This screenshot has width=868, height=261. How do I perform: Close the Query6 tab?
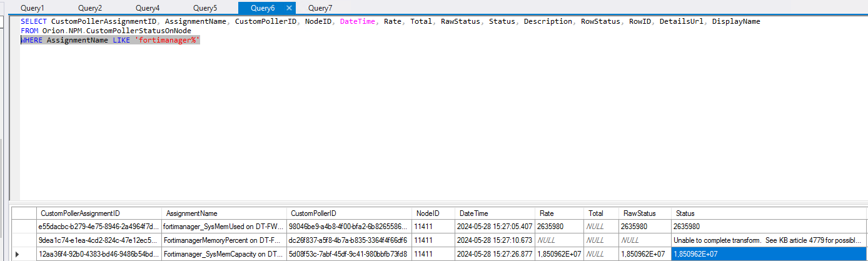(288, 8)
